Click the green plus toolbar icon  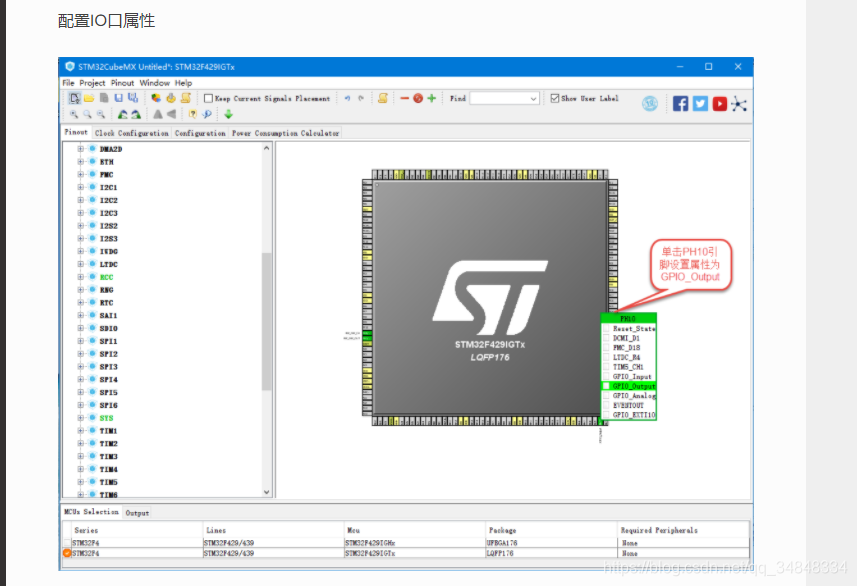[x=432, y=98]
